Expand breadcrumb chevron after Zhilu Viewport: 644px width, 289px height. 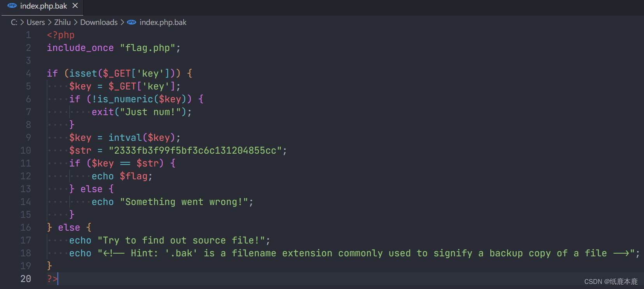point(75,22)
